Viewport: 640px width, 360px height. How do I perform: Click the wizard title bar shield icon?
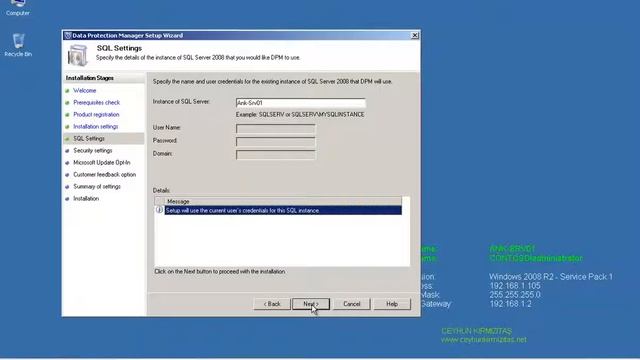tap(68, 36)
